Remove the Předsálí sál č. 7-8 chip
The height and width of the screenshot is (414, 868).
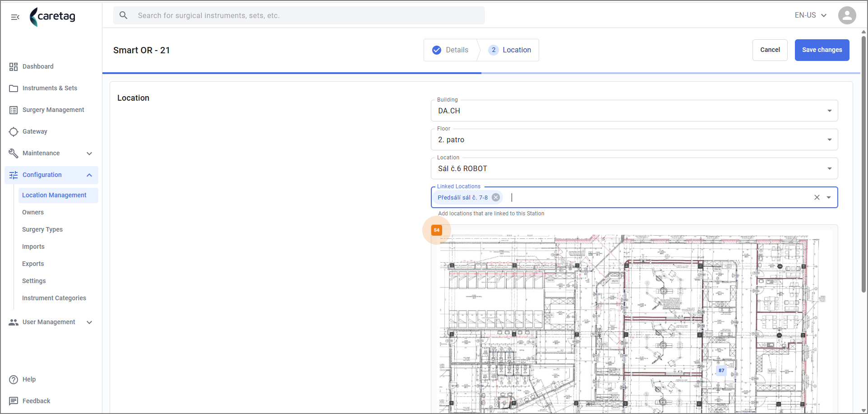[x=496, y=197]
